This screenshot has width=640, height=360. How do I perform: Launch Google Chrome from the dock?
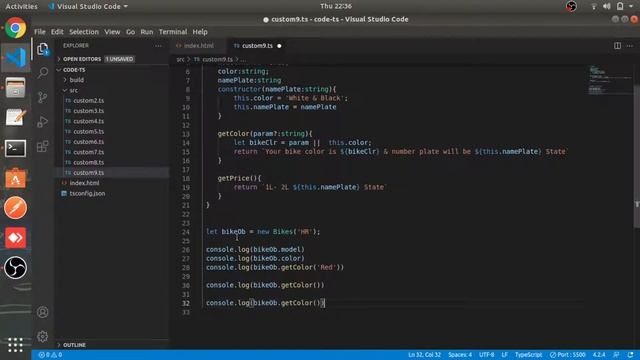[16, 28]
